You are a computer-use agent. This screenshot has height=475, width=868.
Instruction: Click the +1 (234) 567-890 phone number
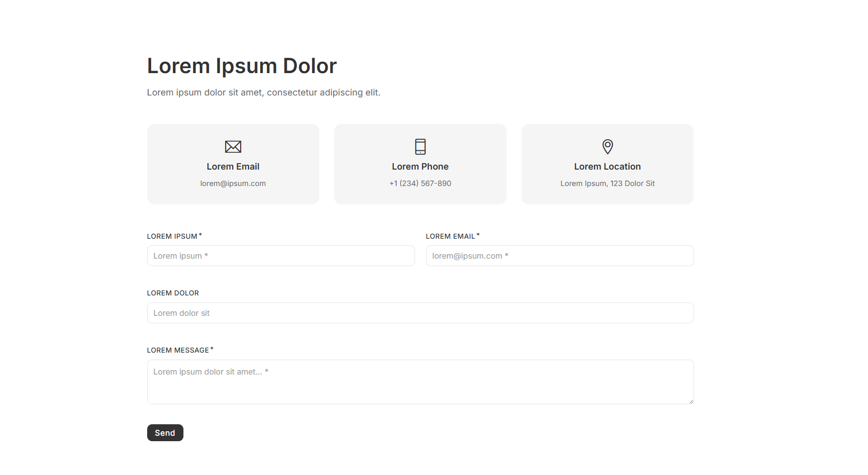[x=420, y=184]
